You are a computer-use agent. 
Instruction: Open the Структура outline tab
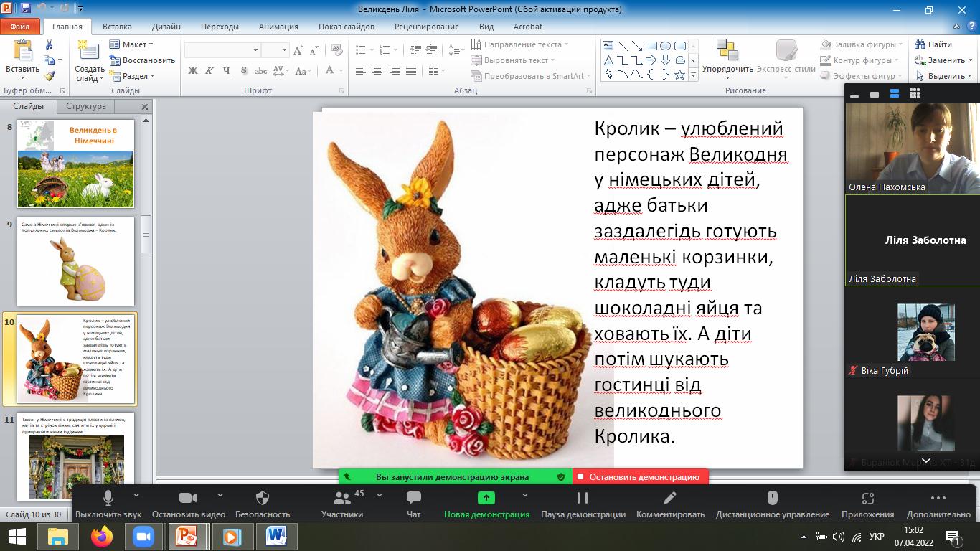[x=86, y=106]
